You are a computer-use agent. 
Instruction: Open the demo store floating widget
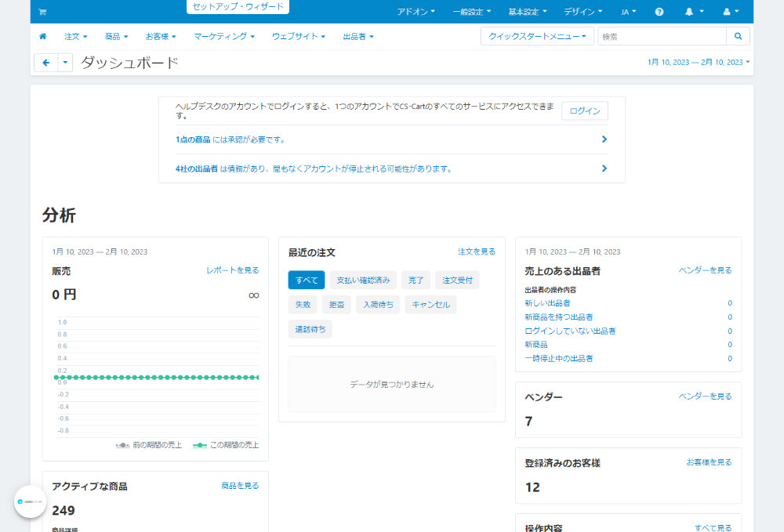click(30, 501)
